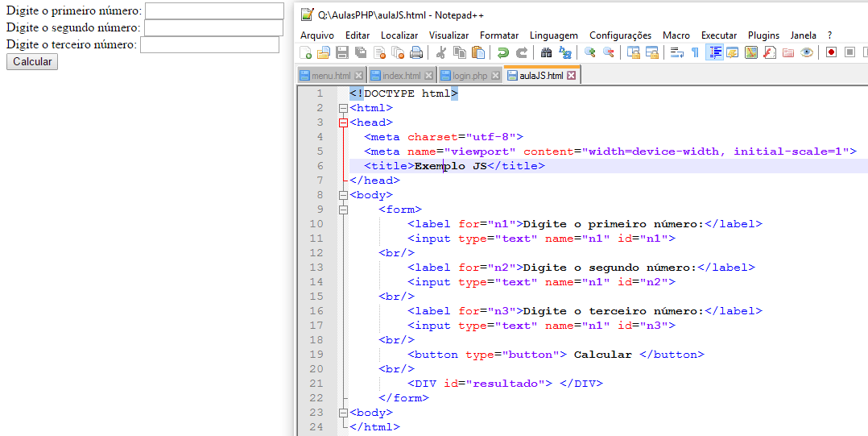This screenshot has height=436, width=868.
Task: Click the Redo arrow icon
Action: click(x=522, y=52)
